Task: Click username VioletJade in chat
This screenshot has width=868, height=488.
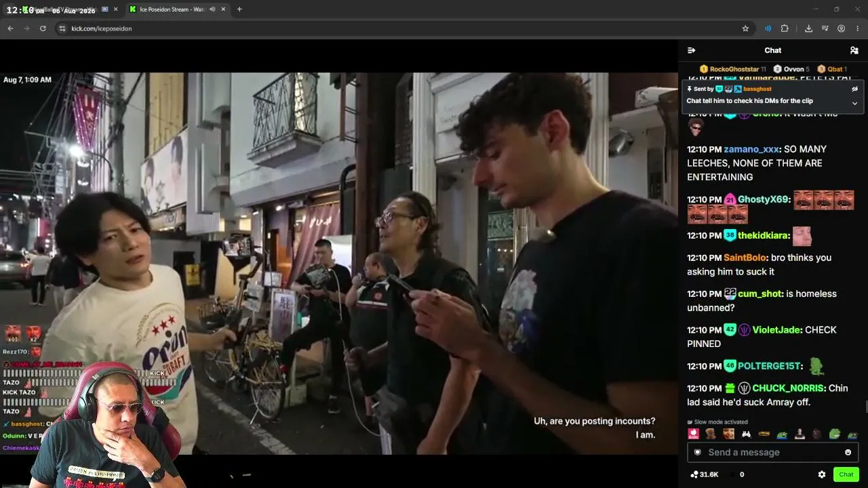Action: [x=777, y=329]
